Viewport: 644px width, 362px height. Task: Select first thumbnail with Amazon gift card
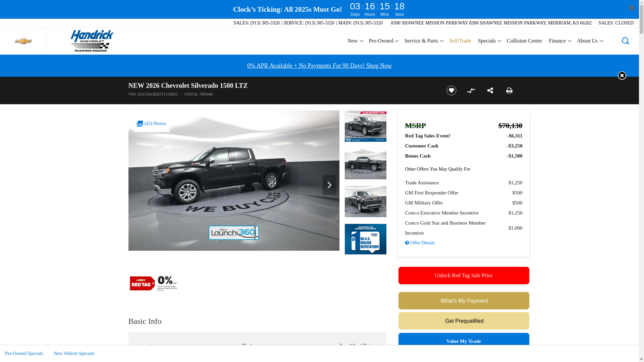coord(365,126)
